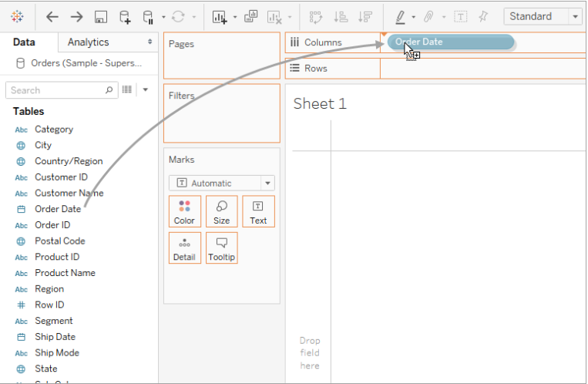
Task: Click the New Data Source icon
Action: click(125, 17)
